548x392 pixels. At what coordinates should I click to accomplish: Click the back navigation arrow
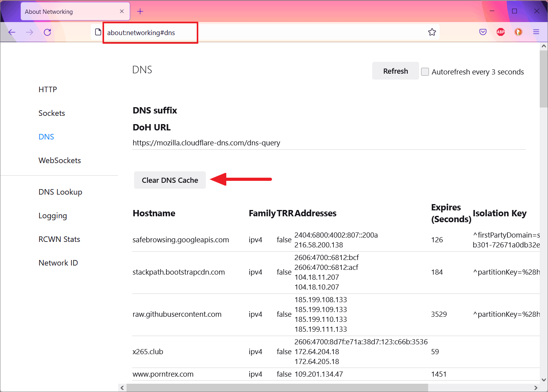[x=11, y=32]
